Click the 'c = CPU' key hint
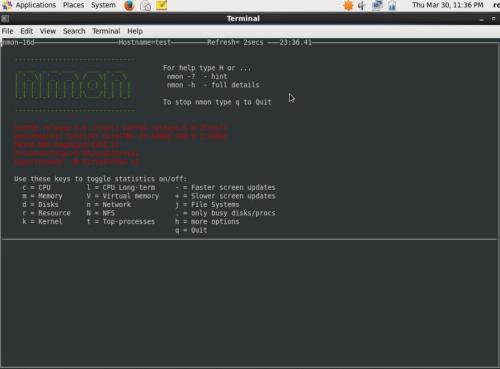 click(36, 188)
